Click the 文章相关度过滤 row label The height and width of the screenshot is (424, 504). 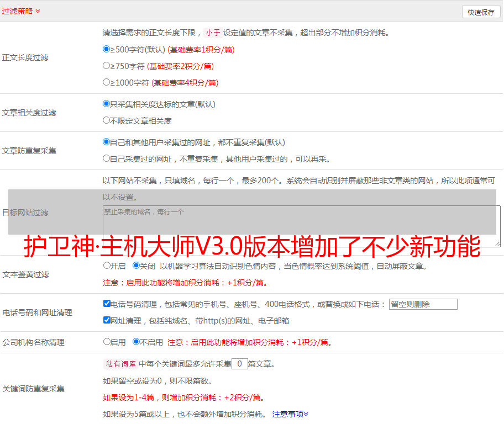(29, 113)
